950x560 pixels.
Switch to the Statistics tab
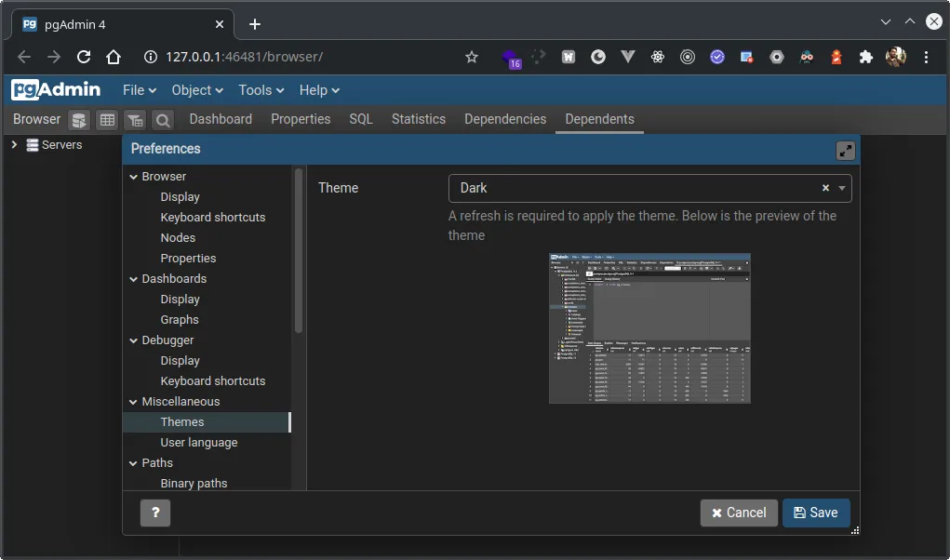pos(418,119)
